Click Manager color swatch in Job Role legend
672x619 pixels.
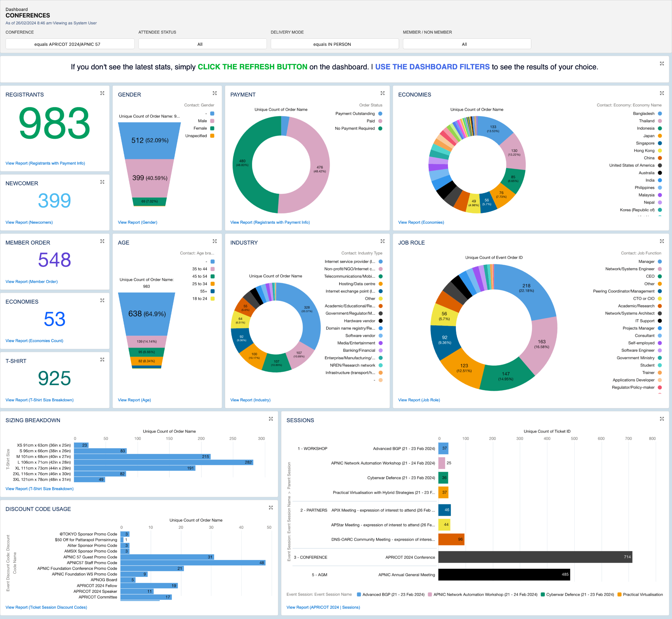660,262
